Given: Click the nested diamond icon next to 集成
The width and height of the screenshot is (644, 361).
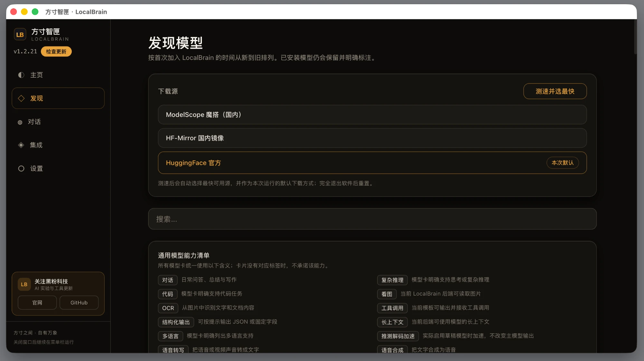Looking at the screenshot, I should click(x=21, y=145).
